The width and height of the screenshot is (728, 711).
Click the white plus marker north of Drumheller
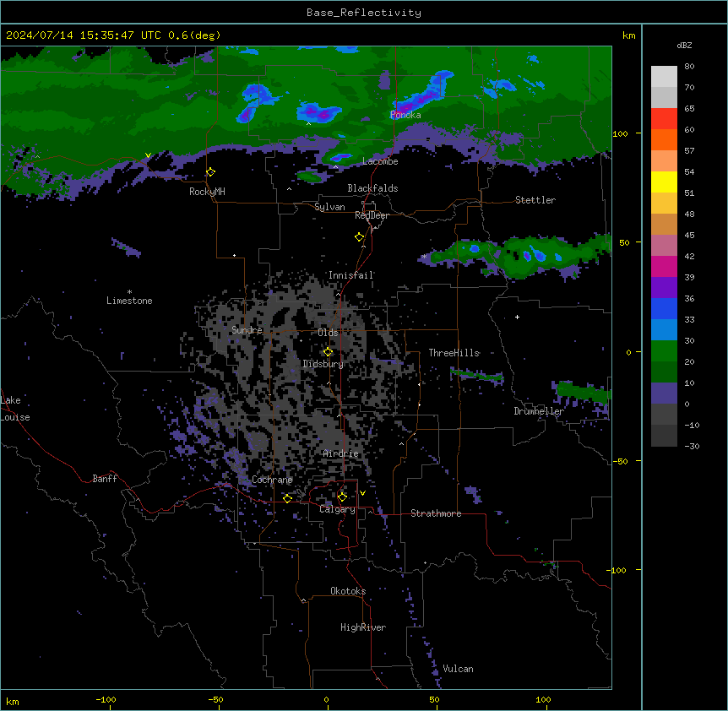(517, 317)
